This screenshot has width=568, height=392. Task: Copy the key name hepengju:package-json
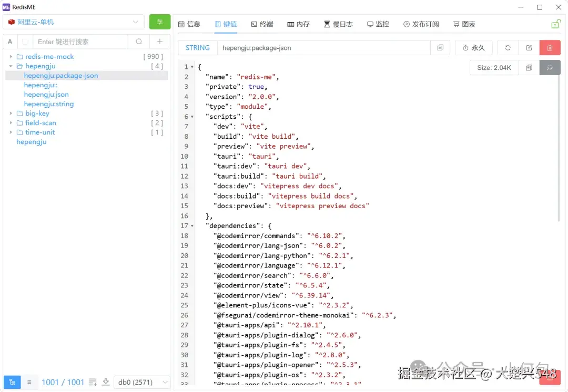point(440,48)
